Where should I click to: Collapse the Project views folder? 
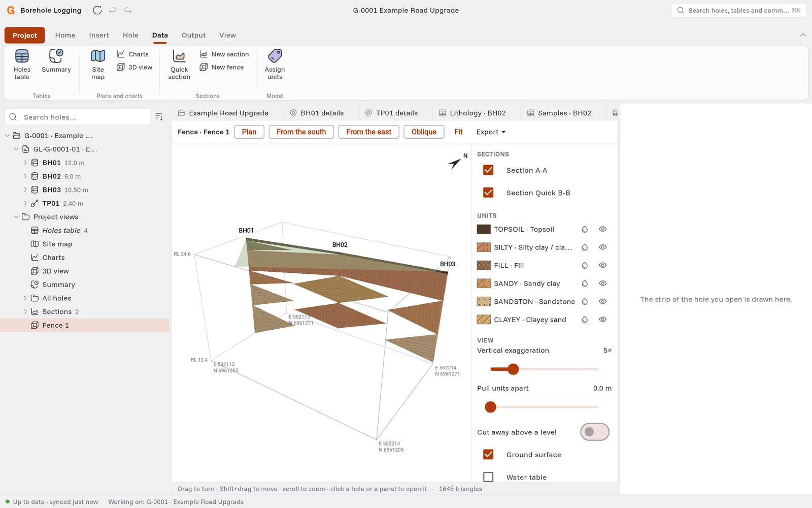click(x=16, y=217)
